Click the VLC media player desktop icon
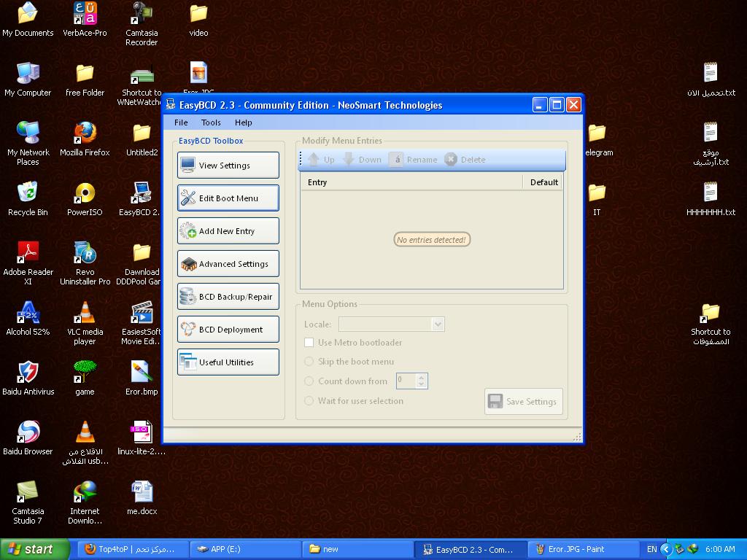Viewport: 747px width, 560px height. [85, 314]
